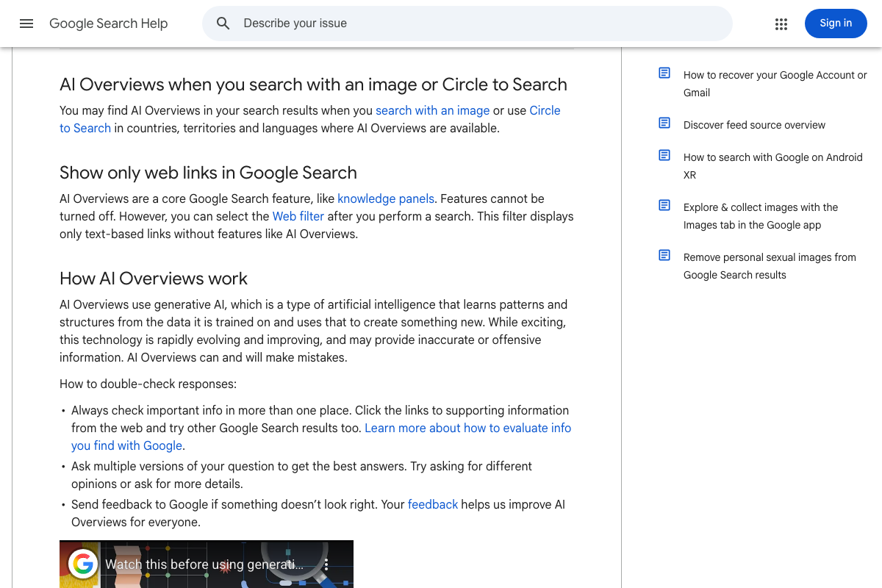Click heading 'AI Overviews when you search with an image'

313,85
